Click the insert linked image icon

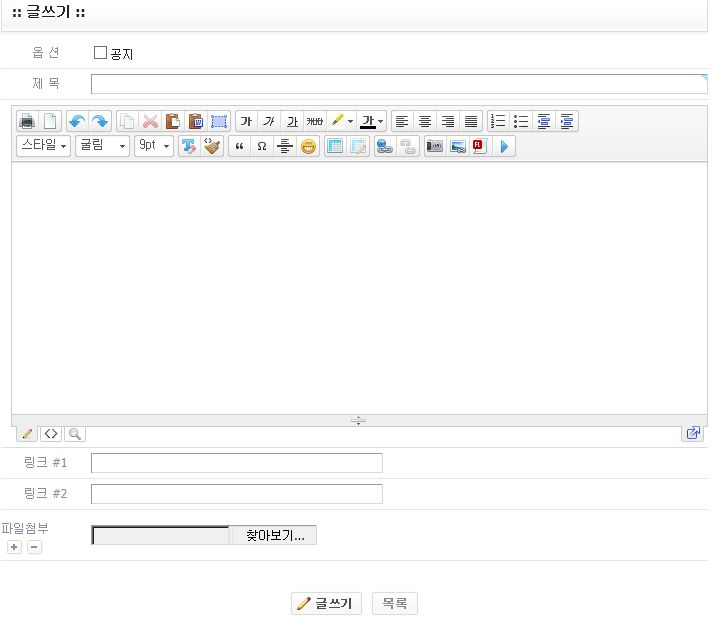(x=458, y=146)
